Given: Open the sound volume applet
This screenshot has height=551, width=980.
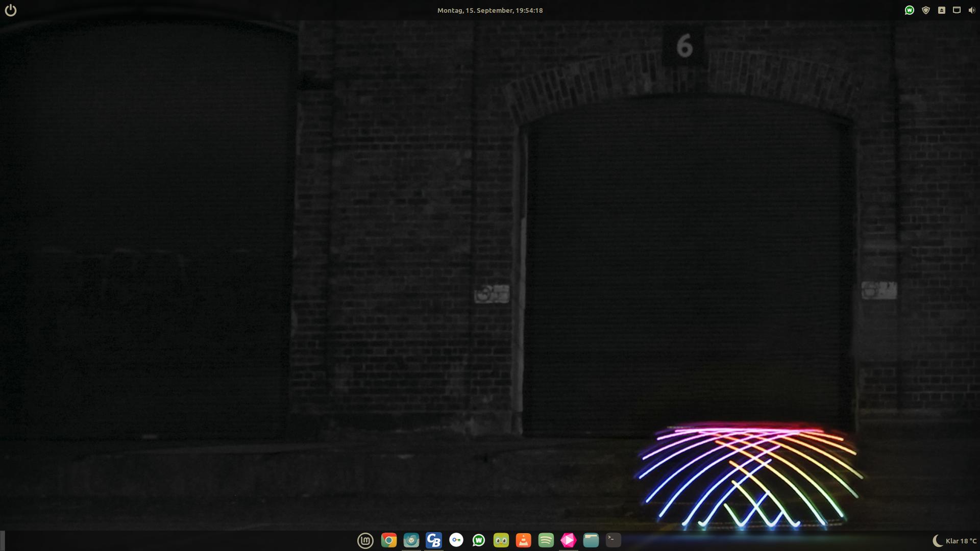Looking at the screenshot, I should tap(971, 10).
